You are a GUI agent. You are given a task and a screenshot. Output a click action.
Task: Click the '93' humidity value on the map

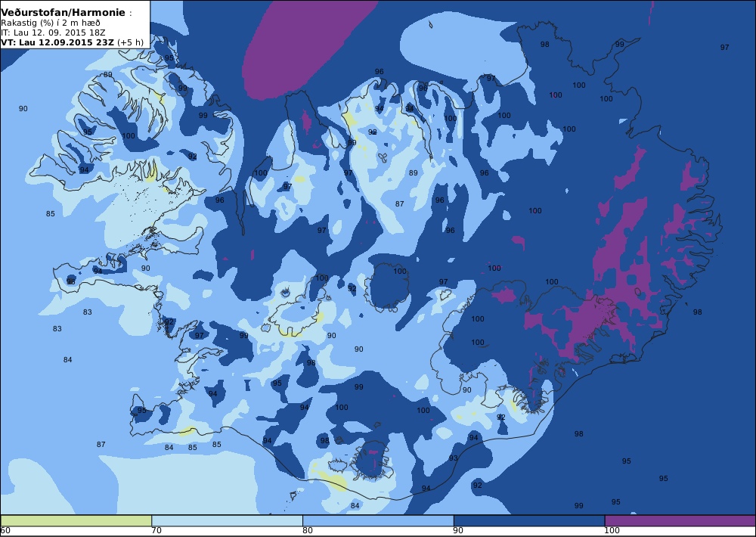coord(453,458)
